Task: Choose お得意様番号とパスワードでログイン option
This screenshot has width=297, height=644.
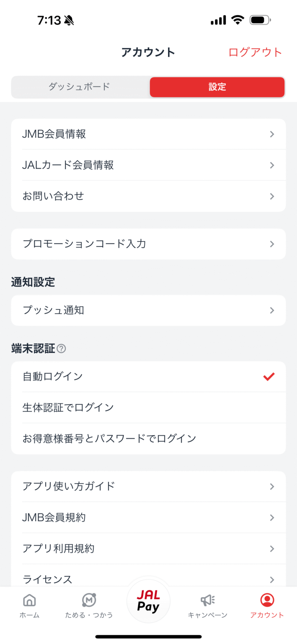Action: (x=148, y=438)
